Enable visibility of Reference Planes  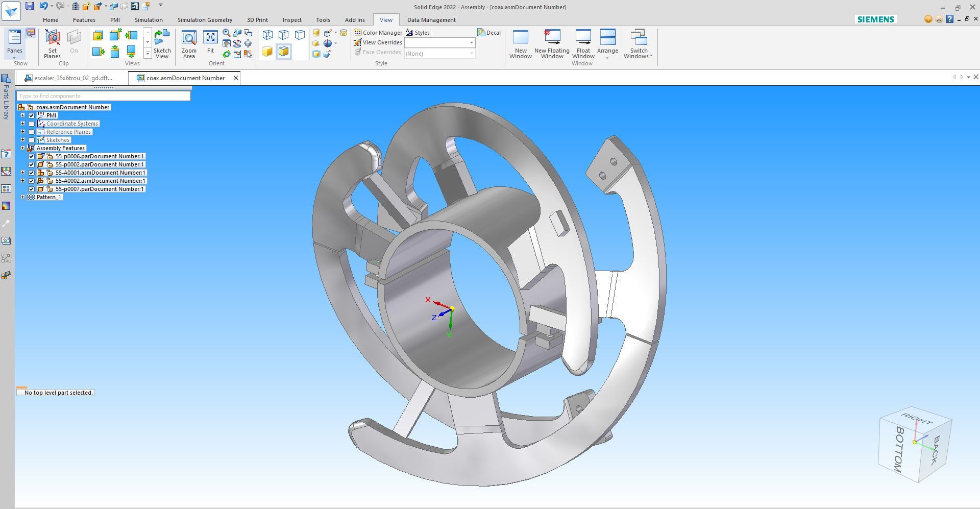tap(32, 131)
